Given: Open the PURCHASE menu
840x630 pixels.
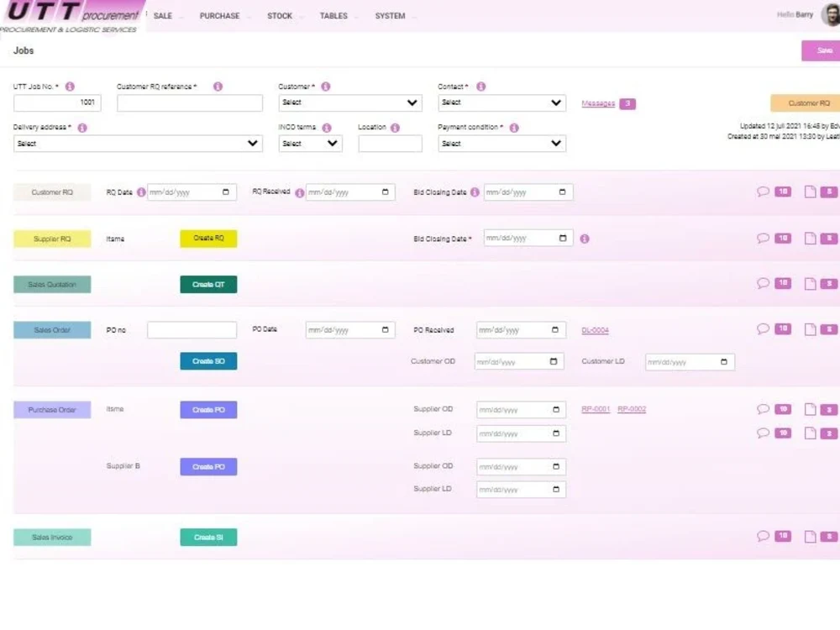Looking at the screenshot, I should coord(219,16).
